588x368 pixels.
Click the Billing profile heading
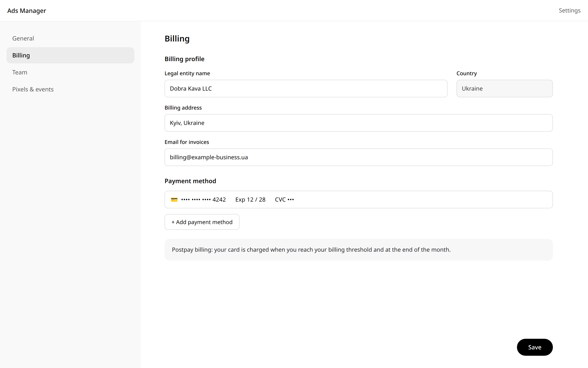pyautogui.click(x=184, y=59)
